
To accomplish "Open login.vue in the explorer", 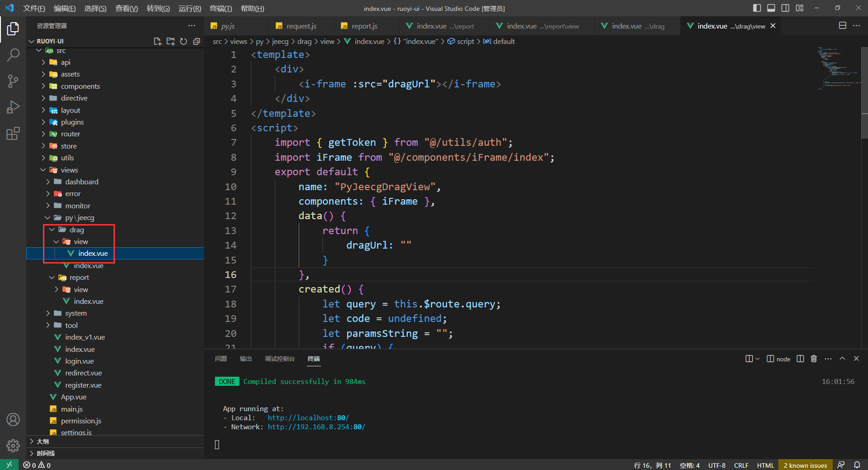I will [x=79, y=361].
